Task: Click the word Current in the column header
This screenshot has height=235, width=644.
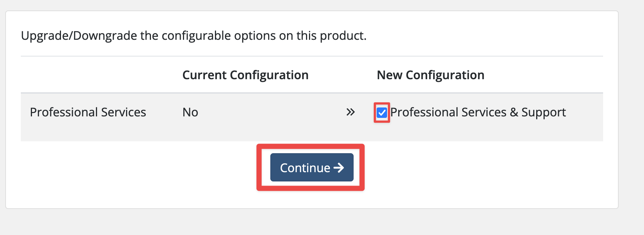Action: [x=205, y=75]
